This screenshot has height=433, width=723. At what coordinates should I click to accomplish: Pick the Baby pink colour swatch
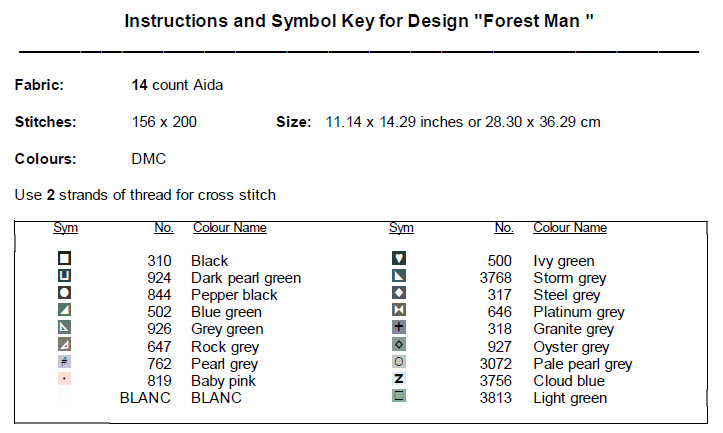pyautogui.click(x=65, y=379)
